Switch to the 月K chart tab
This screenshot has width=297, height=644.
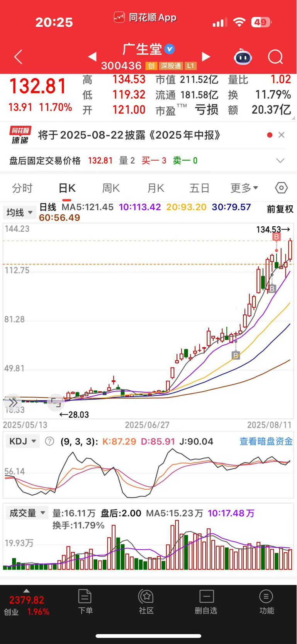pyautogui.click(x=156, y=188)
